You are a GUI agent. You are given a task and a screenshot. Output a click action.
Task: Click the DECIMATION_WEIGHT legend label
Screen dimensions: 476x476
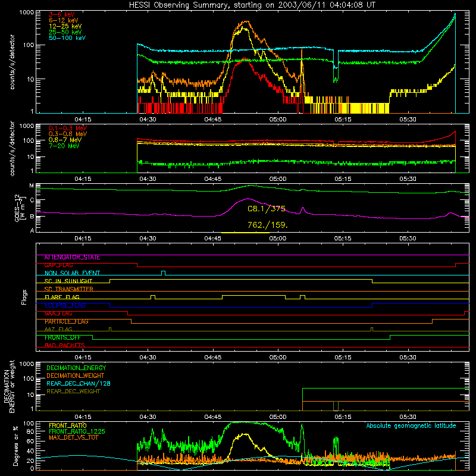[76, 375]
